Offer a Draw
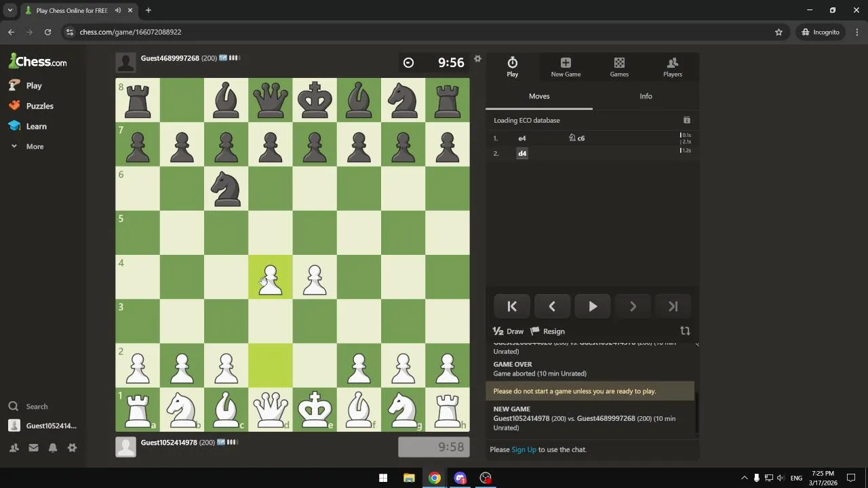The height and width of the screenshot is (488, 868). pyautogui.click(x=508, y=331)
